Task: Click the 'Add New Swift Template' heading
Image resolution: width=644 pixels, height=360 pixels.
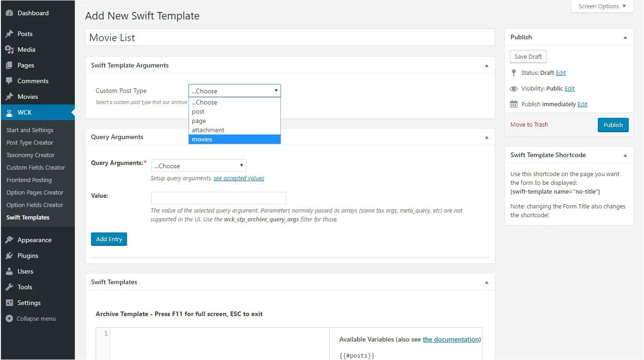Action: 142,16
